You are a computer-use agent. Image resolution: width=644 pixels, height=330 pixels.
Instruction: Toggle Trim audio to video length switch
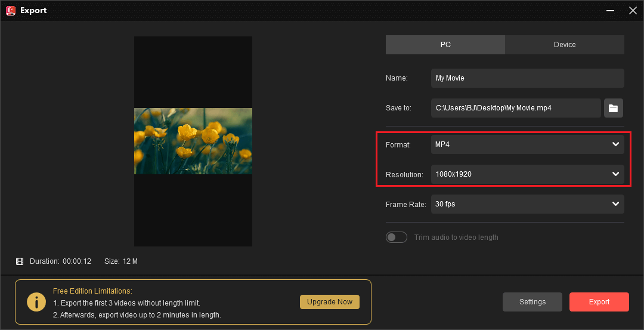pyautogui.click(x=397, y=238)
